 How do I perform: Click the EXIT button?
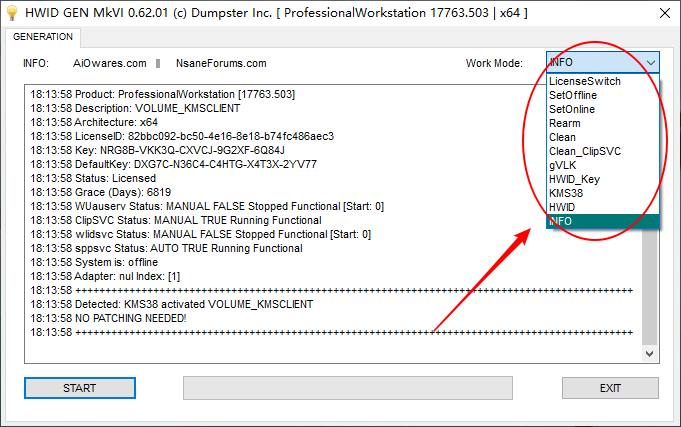610,388
